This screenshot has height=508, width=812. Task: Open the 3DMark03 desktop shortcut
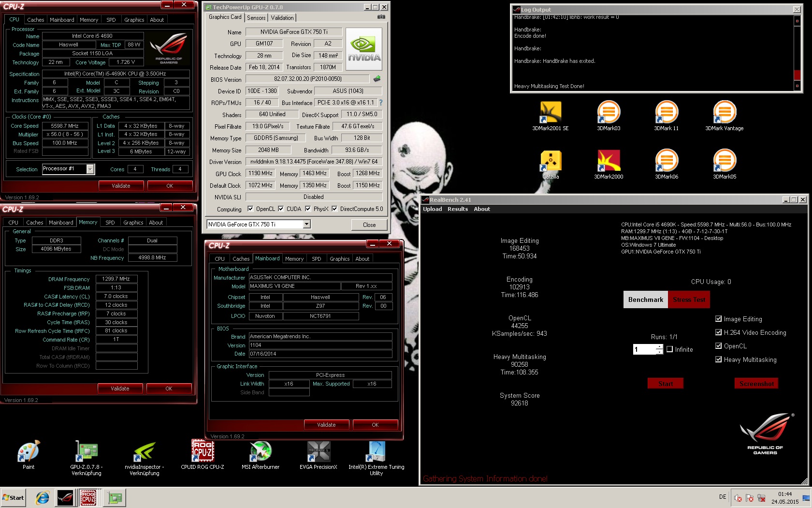pos(609,116)
